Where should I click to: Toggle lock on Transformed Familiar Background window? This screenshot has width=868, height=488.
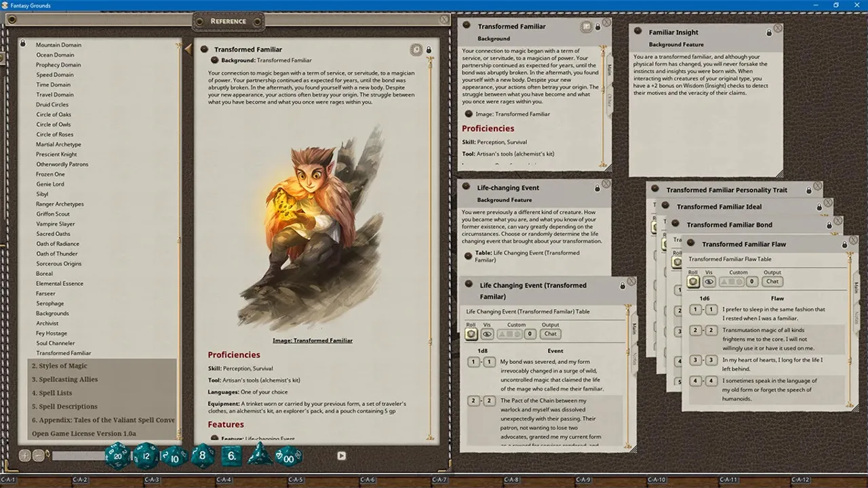coord(597,27)
